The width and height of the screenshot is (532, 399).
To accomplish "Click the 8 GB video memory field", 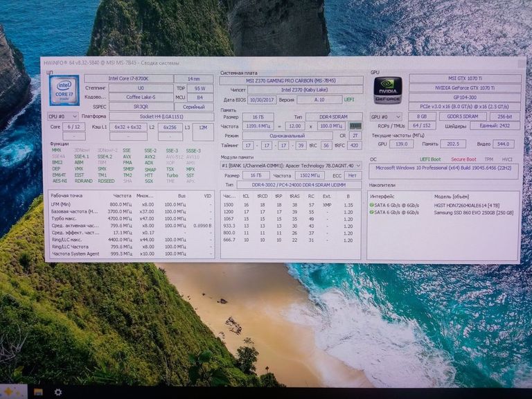I will (422, 116).
